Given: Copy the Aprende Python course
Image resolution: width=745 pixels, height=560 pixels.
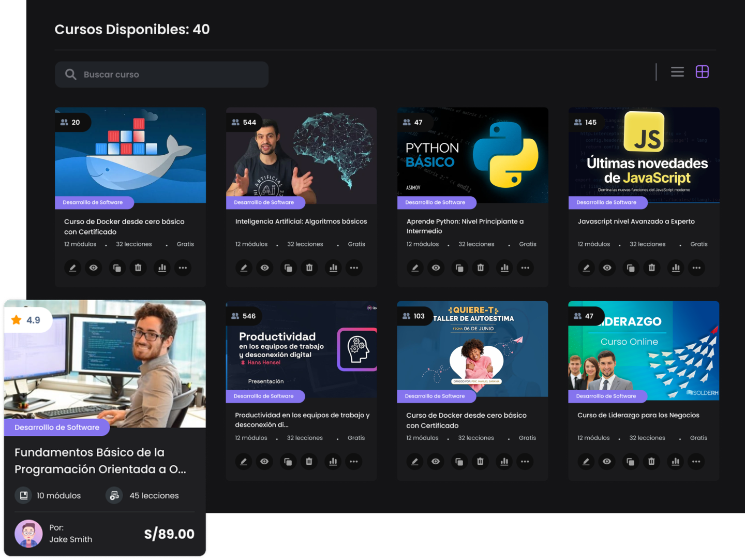Looking at the screenshot, I should (459, 268).
